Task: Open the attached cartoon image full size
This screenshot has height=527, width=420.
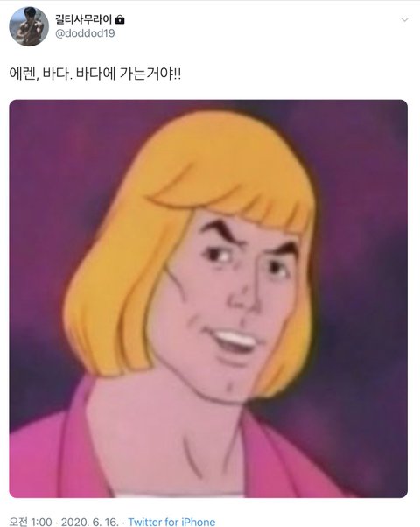Action: pyautogui.click(x=208, y=299)
